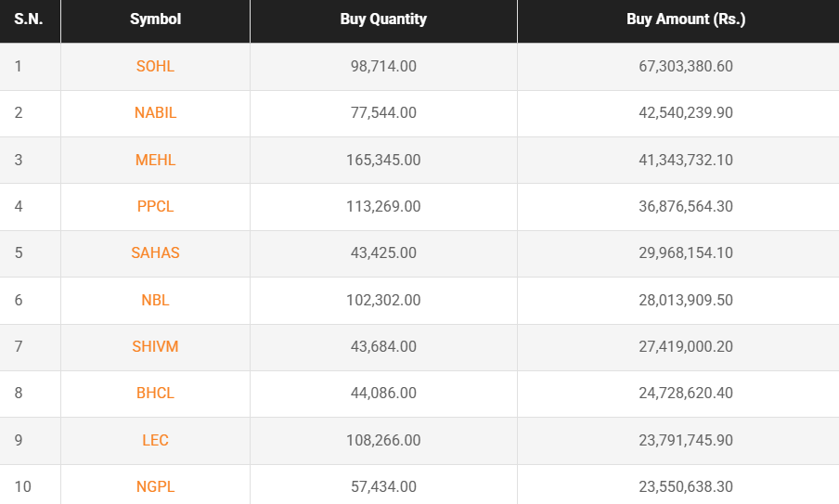This screenshot has width=839, height=504.
Task: Select the buy amount 27,419,000.20
Action: (686, 347)
